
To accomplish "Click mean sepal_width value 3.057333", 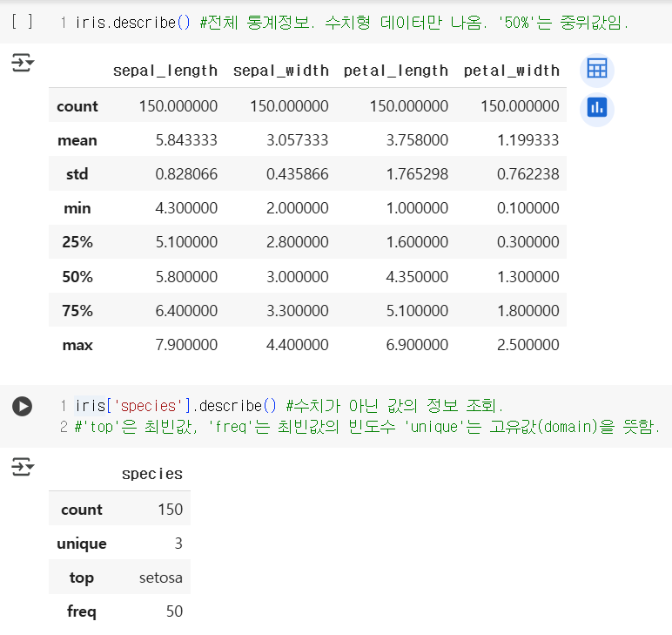I will pos(298,140).
